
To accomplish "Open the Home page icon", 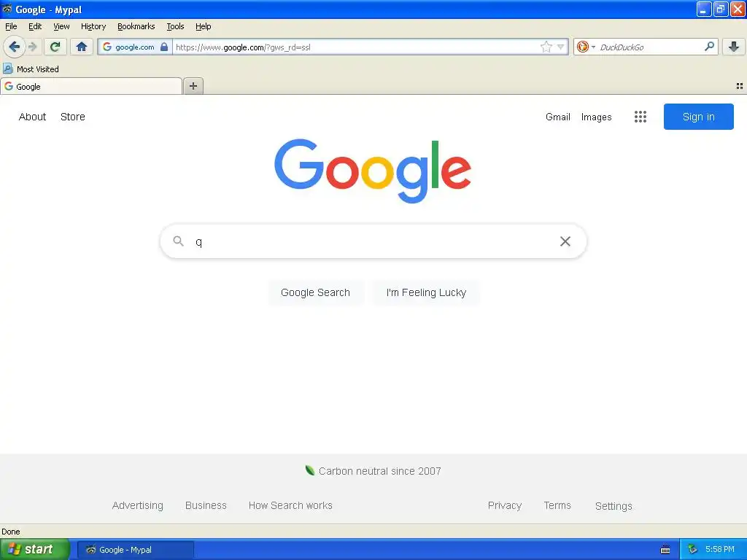I will pyautogui.click(x=82, y=47).
